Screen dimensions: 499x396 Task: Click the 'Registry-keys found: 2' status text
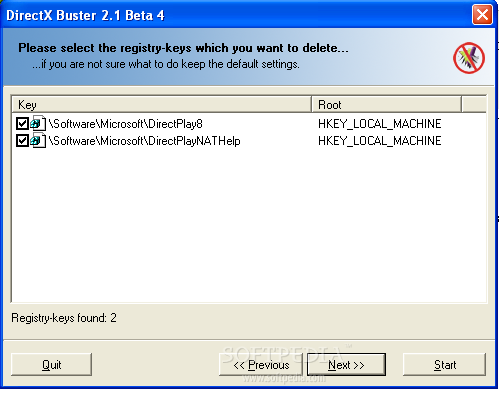click(x=64, y=318)
